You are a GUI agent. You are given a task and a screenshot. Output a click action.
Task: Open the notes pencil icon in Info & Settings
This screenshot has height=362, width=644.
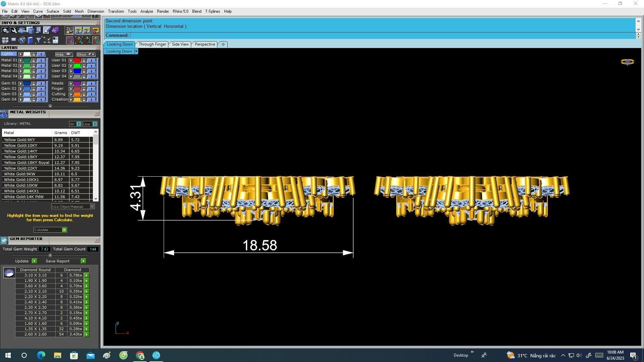(x=47, y=31)
